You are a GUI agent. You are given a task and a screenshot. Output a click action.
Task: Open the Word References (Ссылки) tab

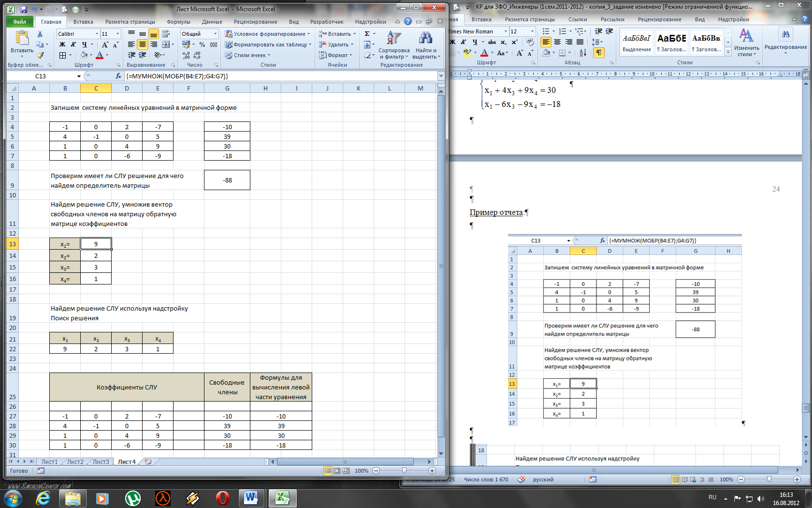(x=578, y=19)
